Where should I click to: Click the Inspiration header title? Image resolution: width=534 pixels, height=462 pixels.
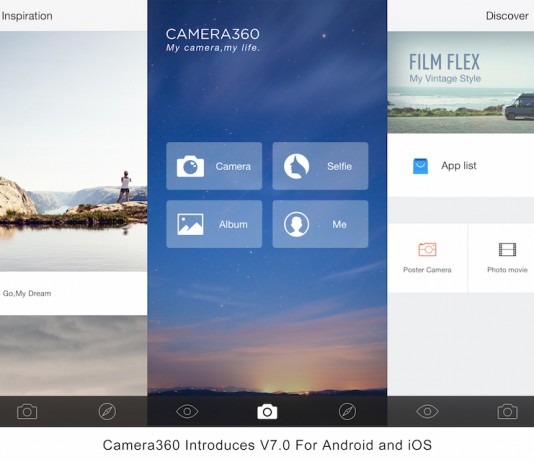[x=27, y=16]
